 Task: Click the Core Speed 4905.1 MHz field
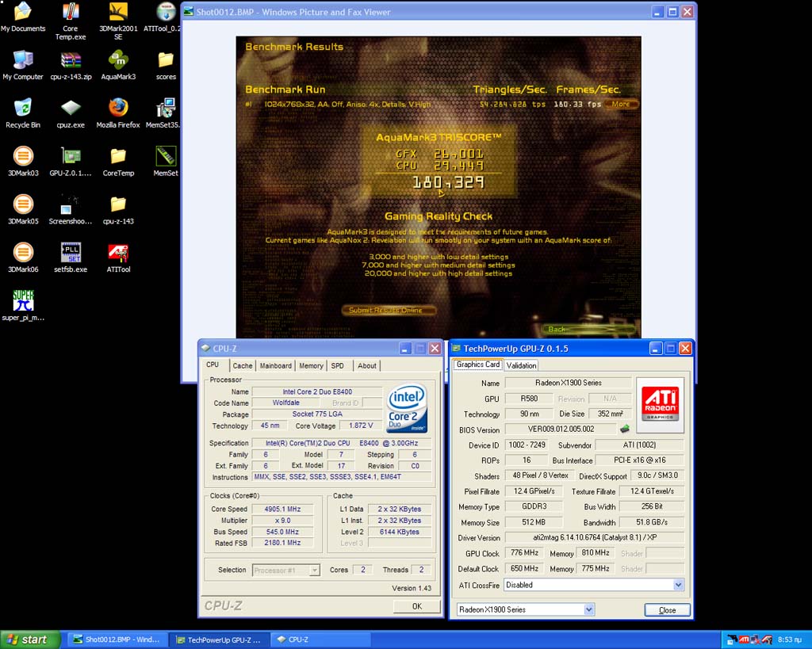tap(283, 509)
